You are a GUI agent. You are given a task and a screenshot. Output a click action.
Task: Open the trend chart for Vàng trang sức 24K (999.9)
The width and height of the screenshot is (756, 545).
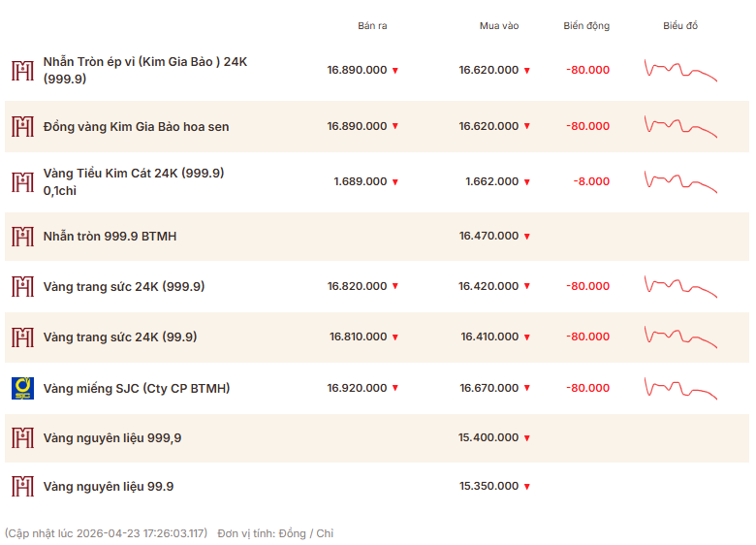click(680, 286)
